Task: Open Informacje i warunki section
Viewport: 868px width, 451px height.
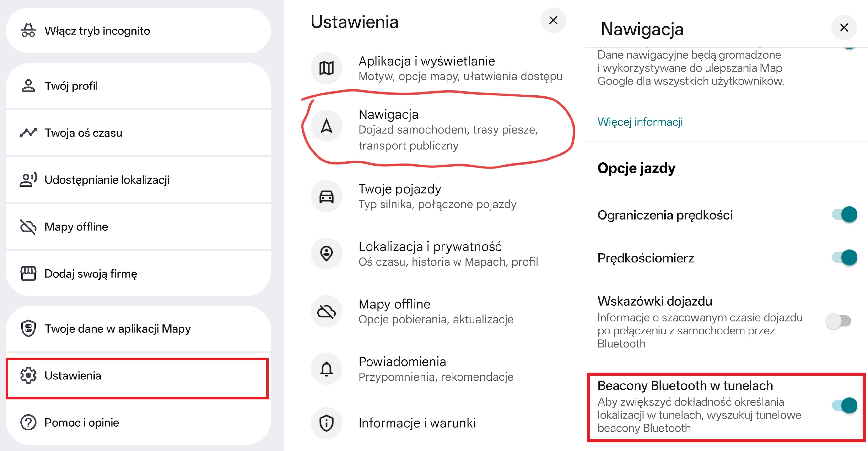Action: pos(417,423)
